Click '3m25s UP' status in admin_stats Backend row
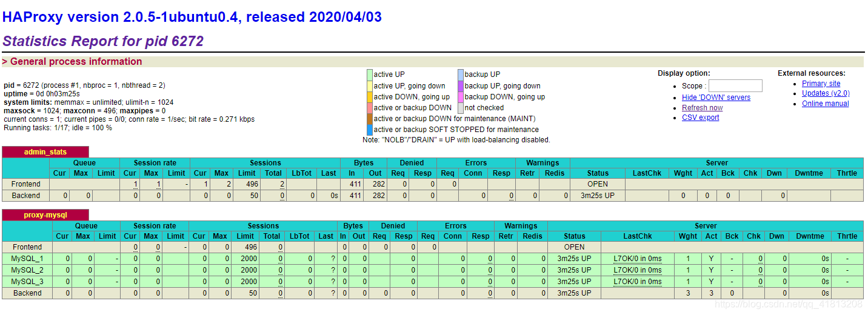This screenshot has width=868, height=315. tap(598, 196)
